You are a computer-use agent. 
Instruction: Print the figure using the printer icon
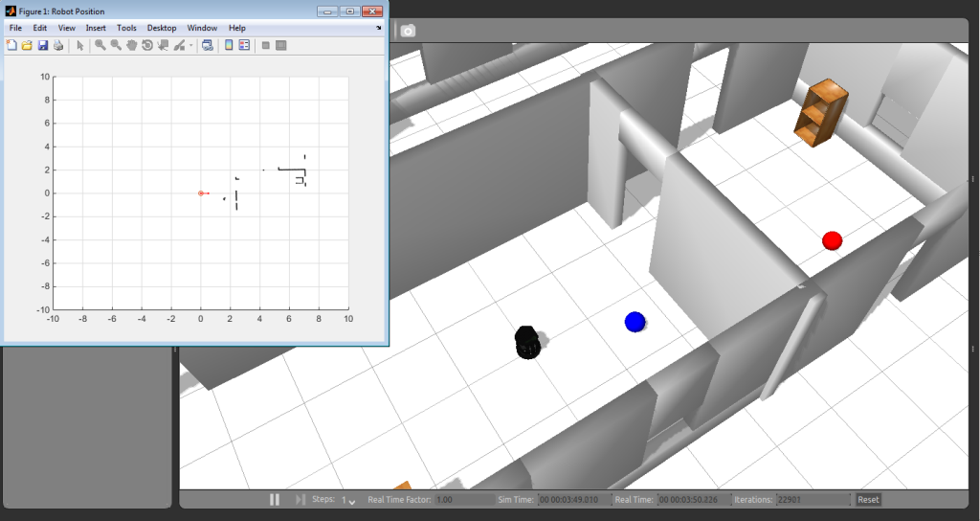58,45
